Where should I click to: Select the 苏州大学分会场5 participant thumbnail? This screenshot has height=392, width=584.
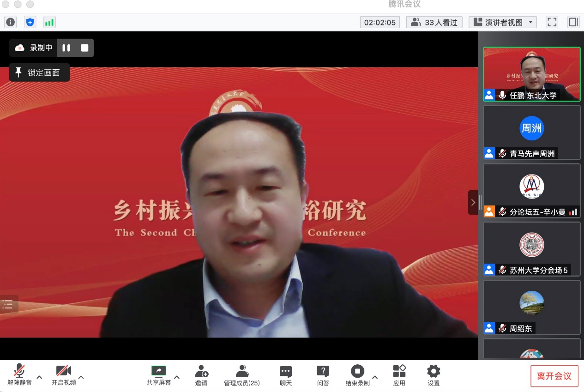click(531, 249)
